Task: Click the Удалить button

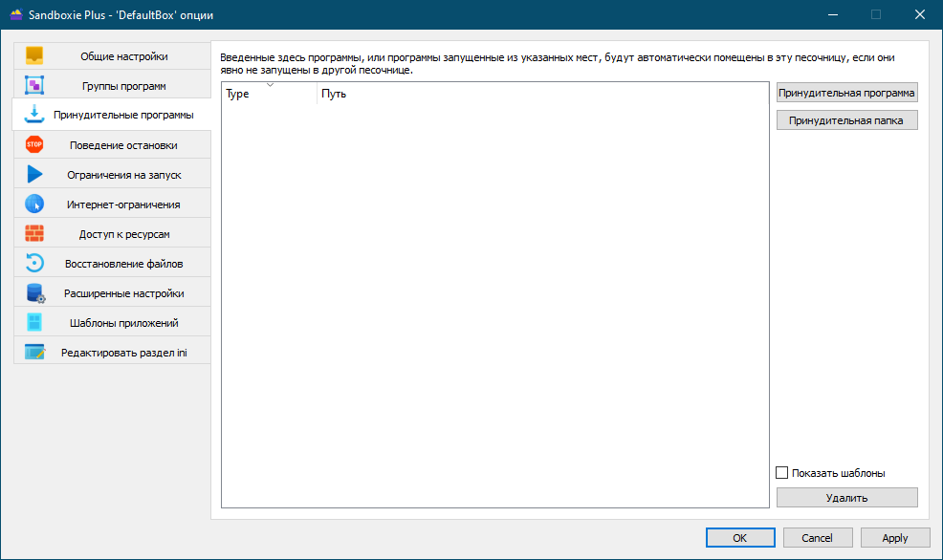Action: 846,498
